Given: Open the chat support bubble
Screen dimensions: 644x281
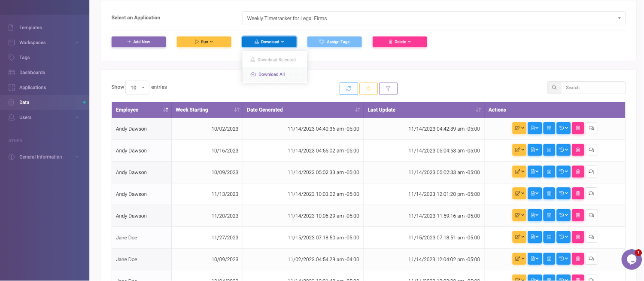Looking at the screenshot, I should click(x=631, y=260).
